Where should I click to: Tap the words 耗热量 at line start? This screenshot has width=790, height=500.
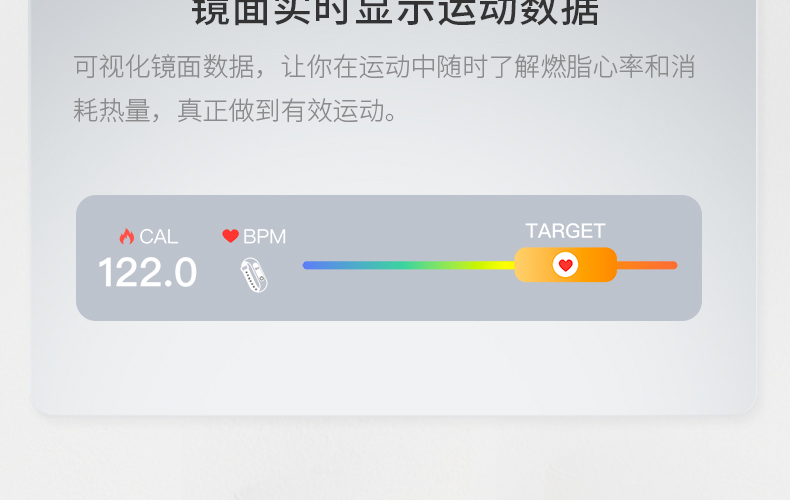(x=112, y=110)
